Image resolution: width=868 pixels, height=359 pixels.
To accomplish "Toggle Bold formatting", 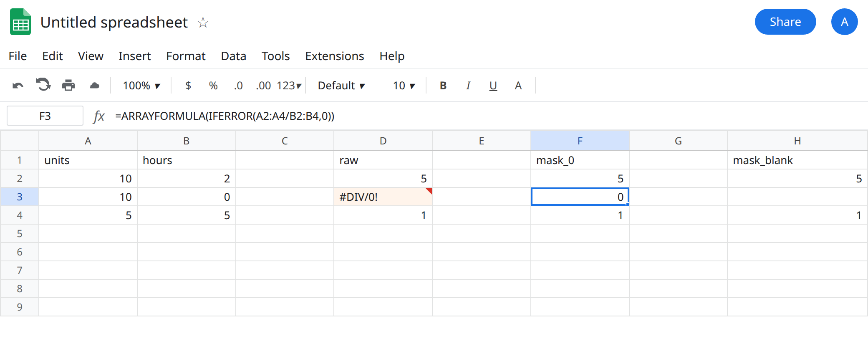I will tap(443, 86).
